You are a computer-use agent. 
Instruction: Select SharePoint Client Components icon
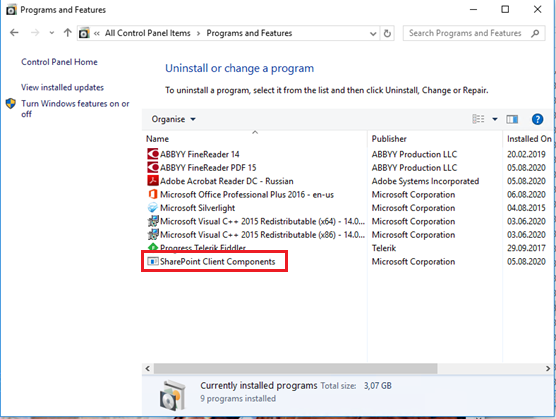point(152,261)
